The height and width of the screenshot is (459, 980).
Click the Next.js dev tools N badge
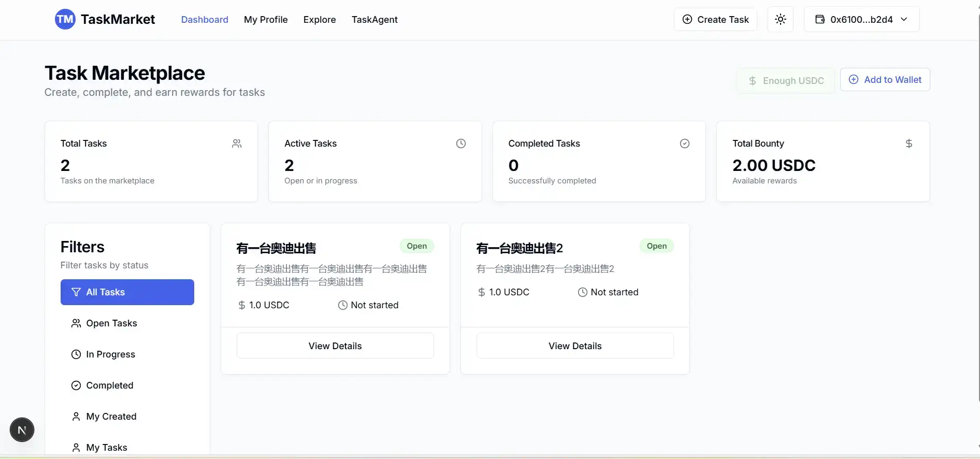point(22,430)
